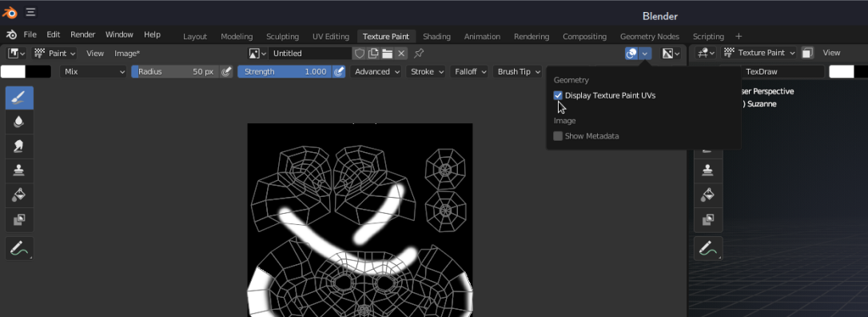Open the image editor type dropdown
Image resolution: width=868 pixels, height=317 pixels.
click(x=16, y=53)
